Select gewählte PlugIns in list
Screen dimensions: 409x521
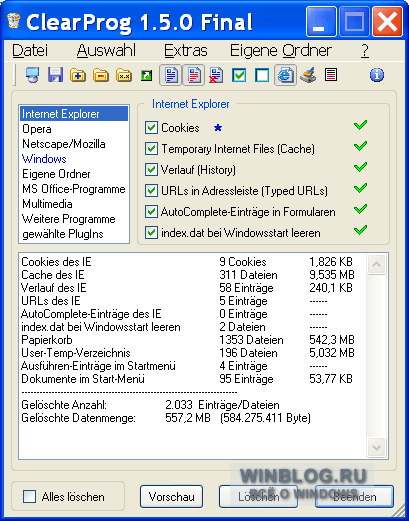74,234
